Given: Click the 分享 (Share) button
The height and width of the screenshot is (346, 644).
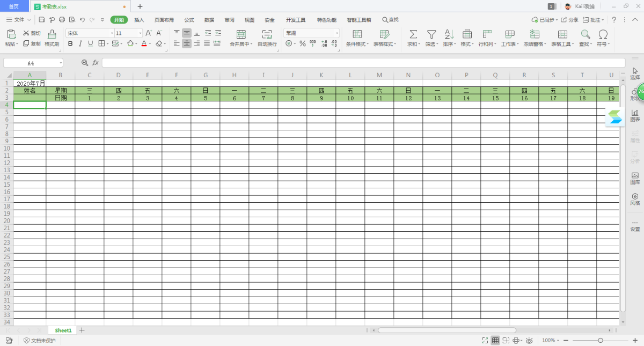Looking at the screenshot, I should tap(570, 20).
